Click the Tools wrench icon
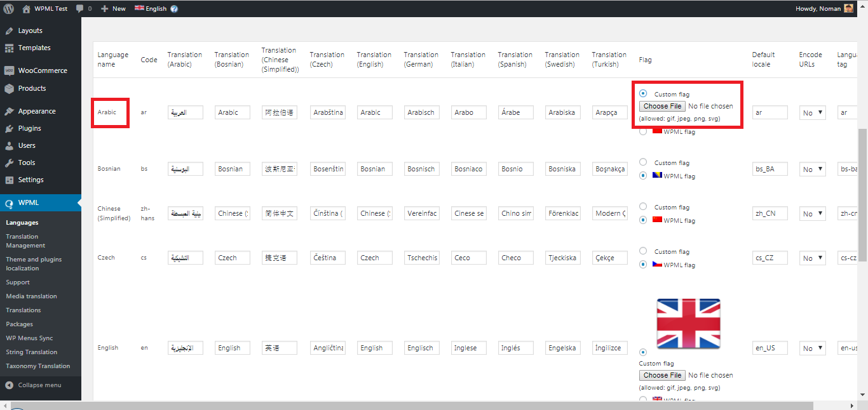Image resolution: width=868 pixels, height=410 pixels. coord(9,162)
